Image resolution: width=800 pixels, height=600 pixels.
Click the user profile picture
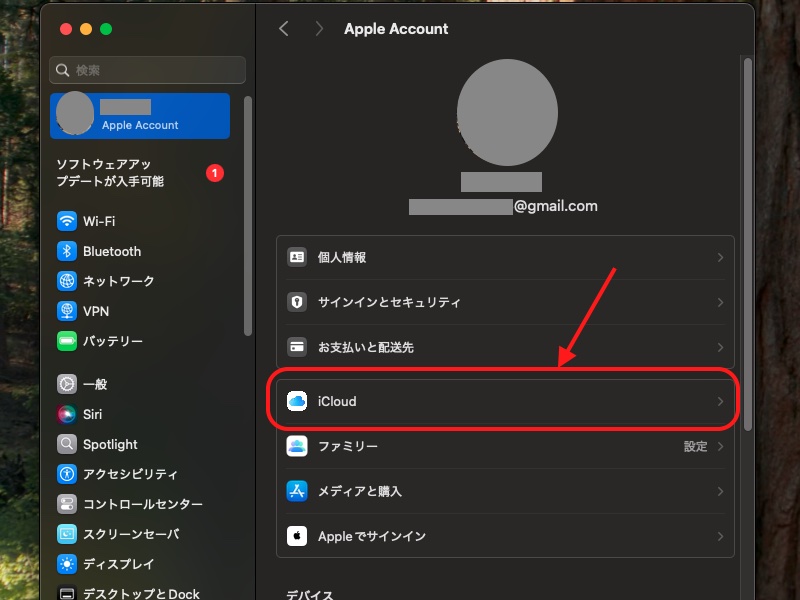point(507,112)
